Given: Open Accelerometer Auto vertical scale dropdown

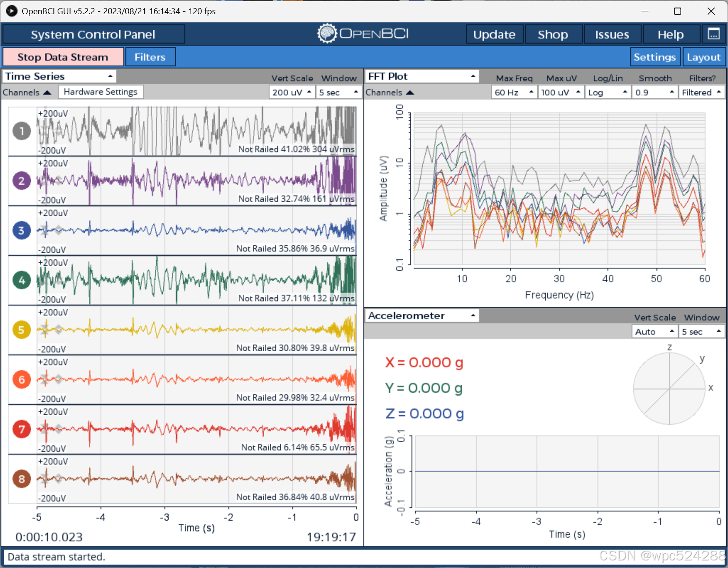Looking at the screenshot, I should coord(654,331).
